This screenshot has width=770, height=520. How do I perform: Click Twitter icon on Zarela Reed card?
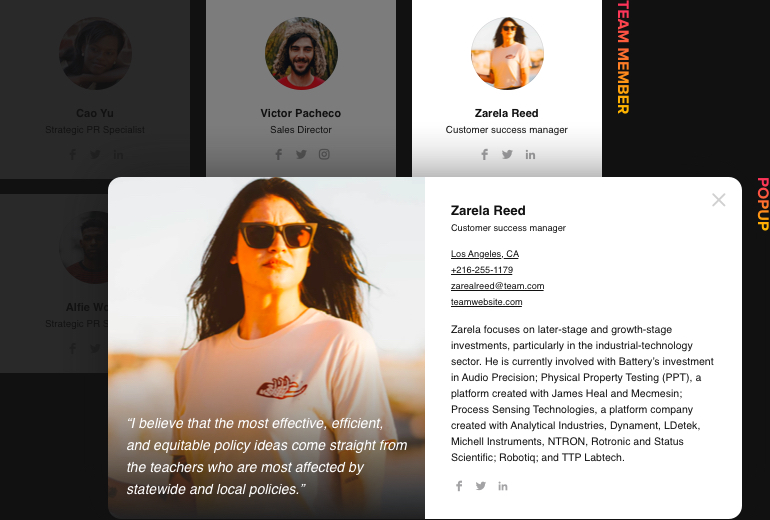click(x=507, y=155)
